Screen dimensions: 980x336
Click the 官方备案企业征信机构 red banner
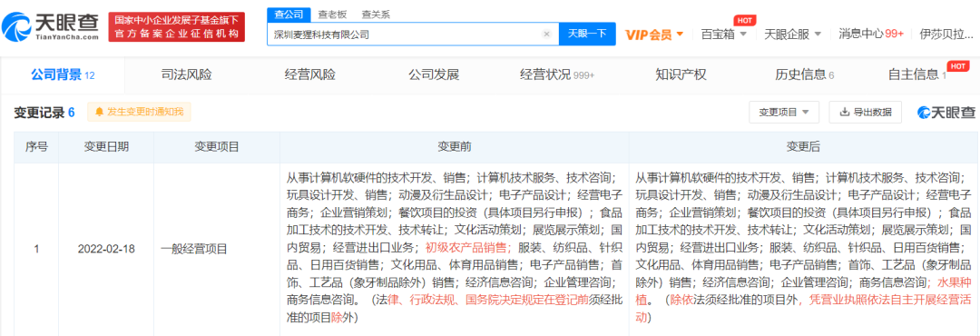(177, 27)
